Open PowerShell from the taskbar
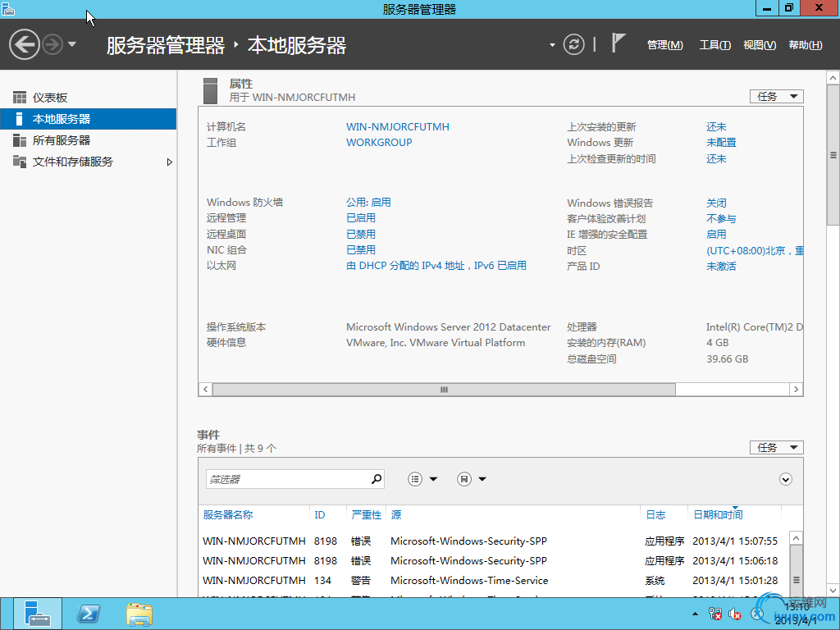The height and width of the screenshot is (630, 840). tap(89, 614)
